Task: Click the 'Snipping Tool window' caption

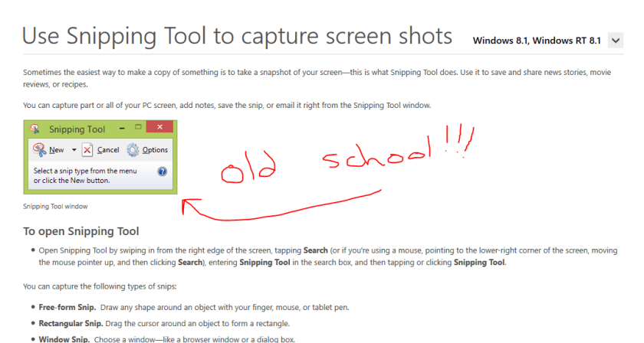Action: click(x=55, y=207)
